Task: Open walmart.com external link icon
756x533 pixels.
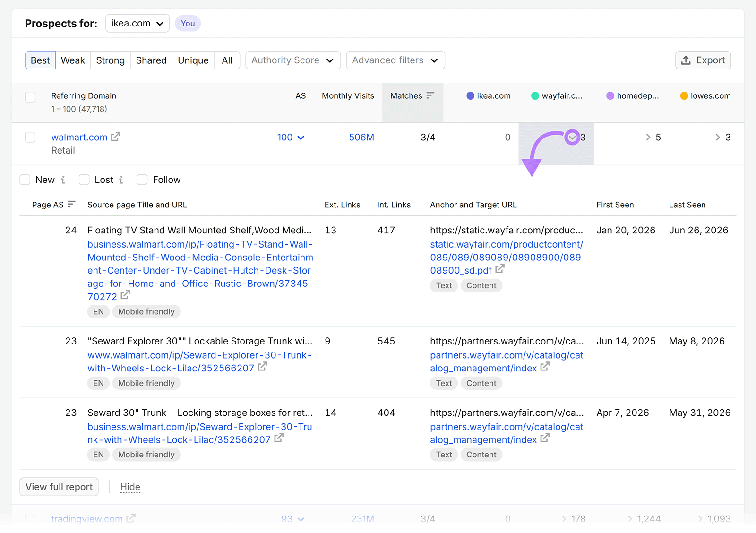Action: tap(115, 137)
